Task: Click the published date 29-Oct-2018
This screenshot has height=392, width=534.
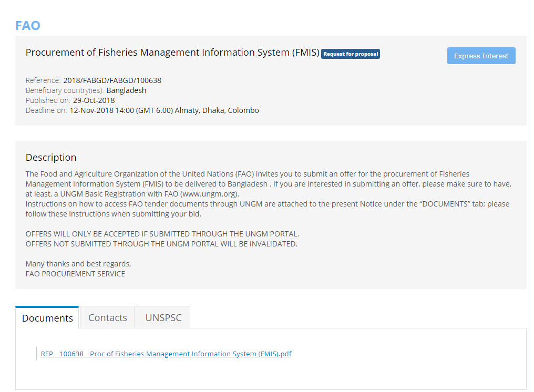Action: point(94,100)
